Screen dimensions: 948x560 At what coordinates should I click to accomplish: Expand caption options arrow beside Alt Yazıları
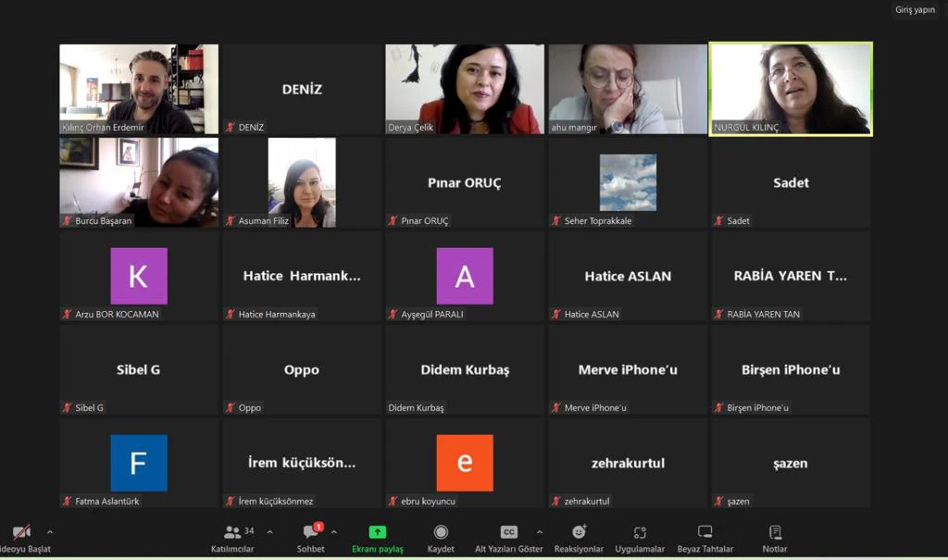coord(540,532)
